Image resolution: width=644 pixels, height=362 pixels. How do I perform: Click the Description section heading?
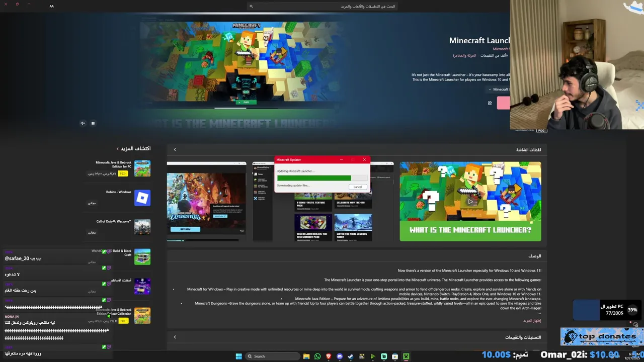[x=535, y=256]
